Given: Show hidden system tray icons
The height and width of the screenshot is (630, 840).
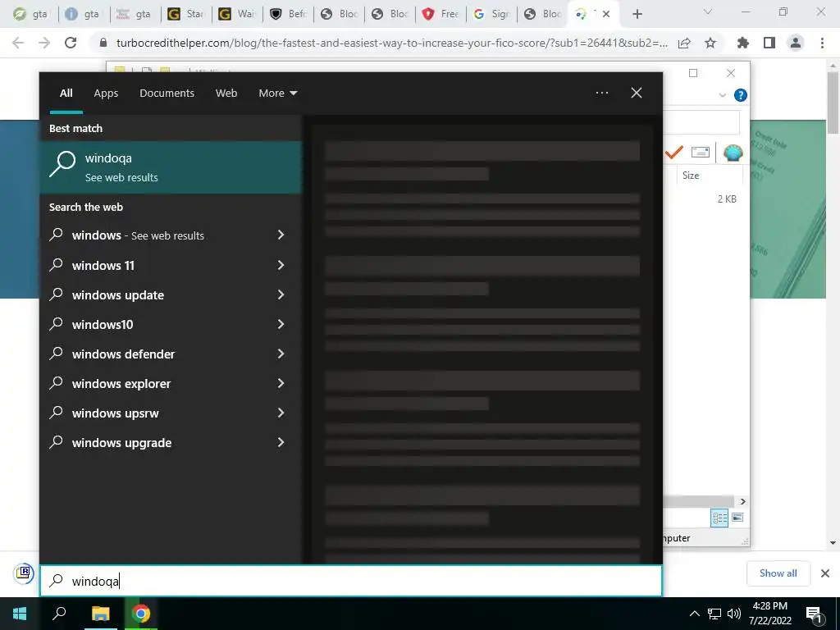Looking at the screenshot, I should click(x=694, y=614).
